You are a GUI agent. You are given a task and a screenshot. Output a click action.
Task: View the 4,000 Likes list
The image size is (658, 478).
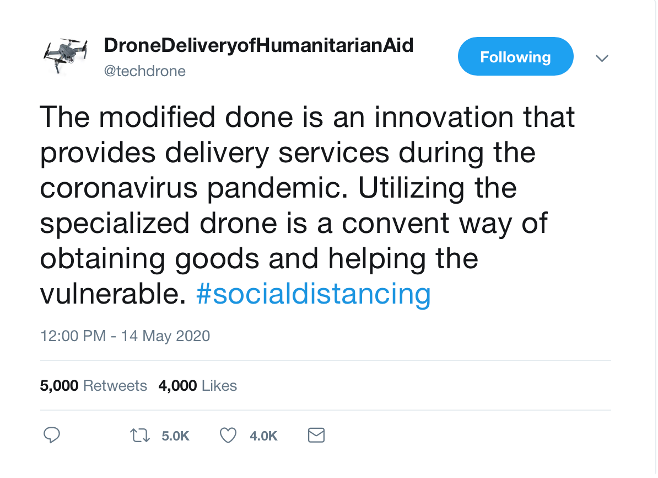[x=197, y=385]
